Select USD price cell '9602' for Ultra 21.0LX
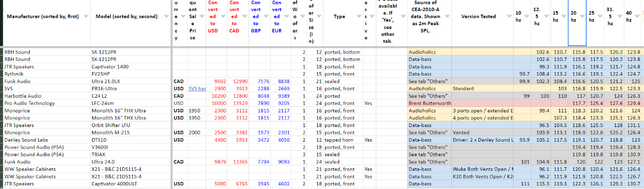 click(x=217, y=81)
